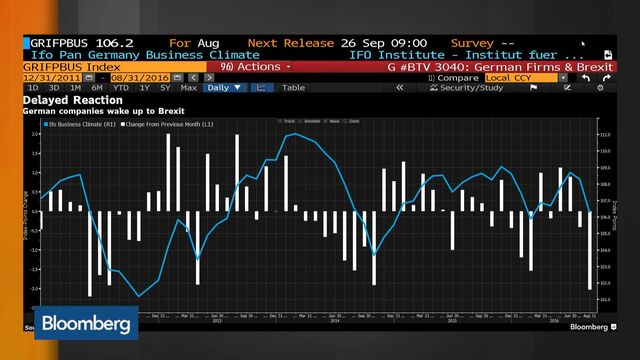Open the Daily periodicity dropdown

coord(224,88)
